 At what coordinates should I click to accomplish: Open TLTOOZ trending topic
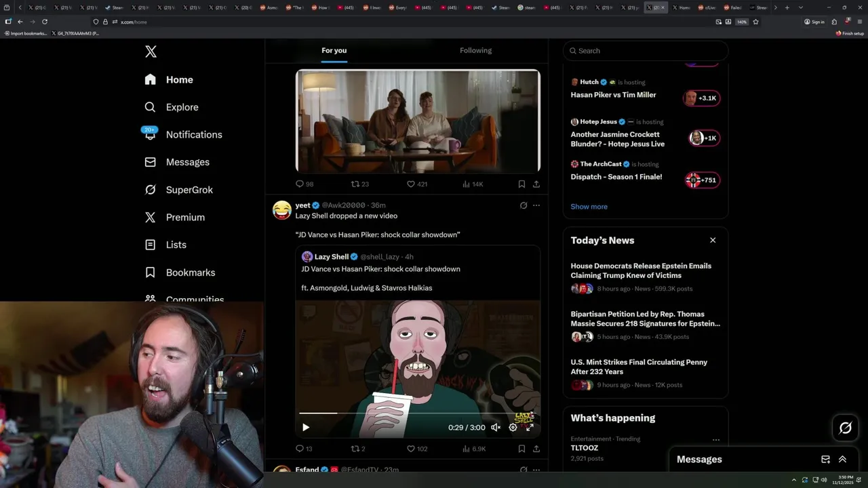(x=584, y=448)
